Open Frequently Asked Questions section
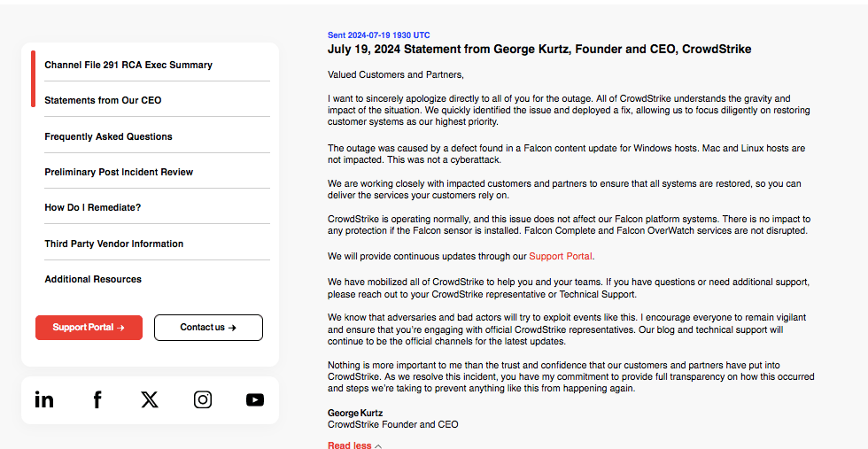Screen dimensions: 868x449 [108, 136]
